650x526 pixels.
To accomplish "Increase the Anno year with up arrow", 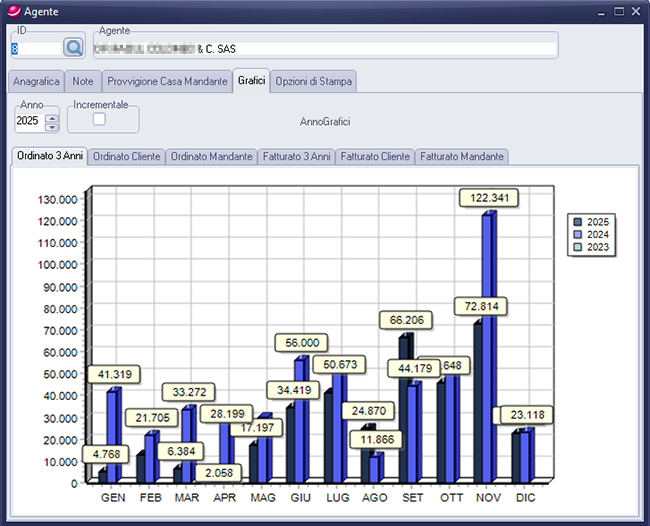I will (52, 116).
